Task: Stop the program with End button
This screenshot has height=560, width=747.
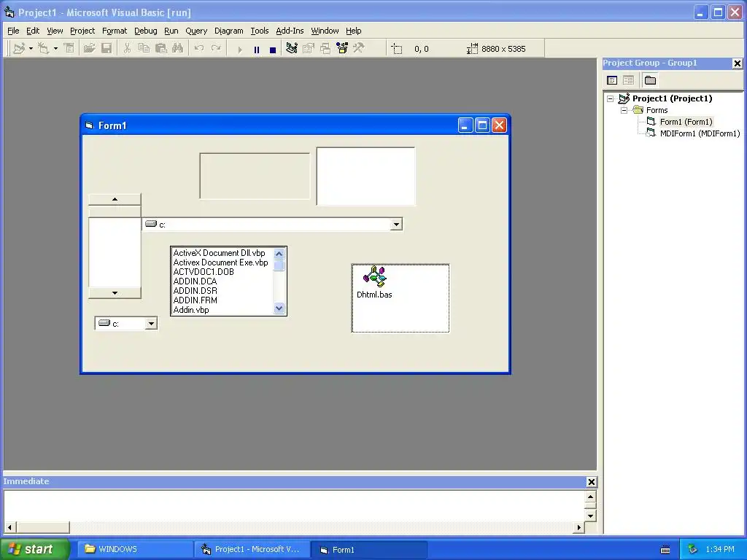Action: [273, 50]
